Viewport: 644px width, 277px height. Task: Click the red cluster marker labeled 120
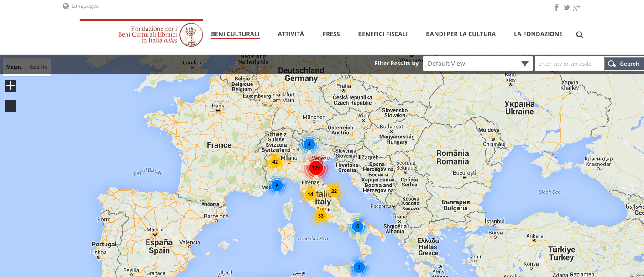(315, 168)
